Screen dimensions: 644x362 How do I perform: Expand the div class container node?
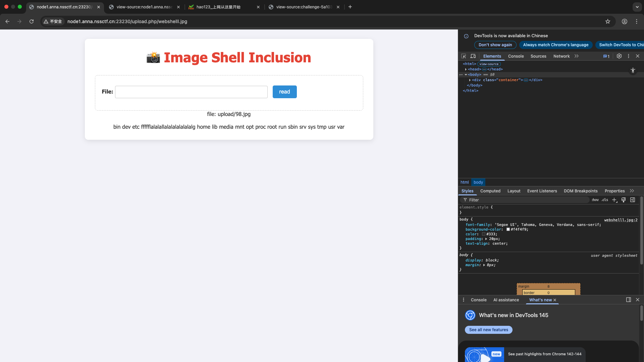[x=470, y=80]
